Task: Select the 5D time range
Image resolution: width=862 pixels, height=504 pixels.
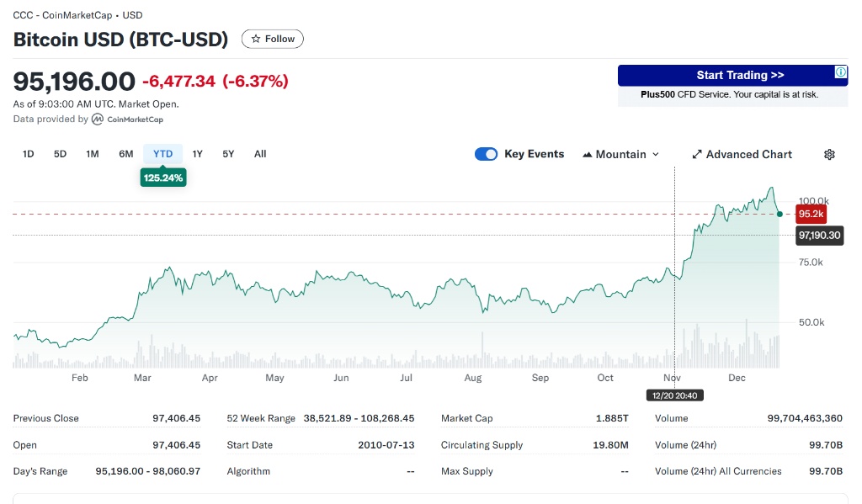Action: coord(60,154)
